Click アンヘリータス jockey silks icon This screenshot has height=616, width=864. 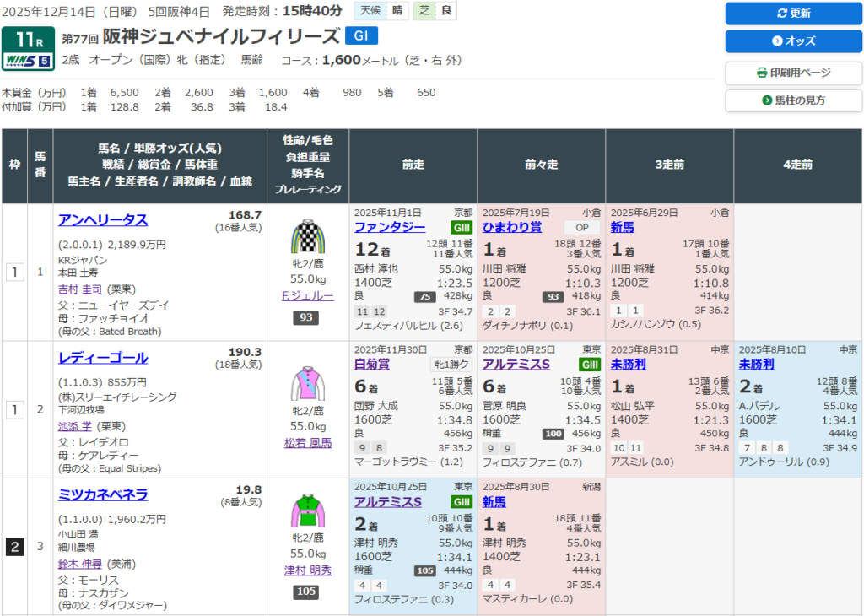click(x=308, y=236)
